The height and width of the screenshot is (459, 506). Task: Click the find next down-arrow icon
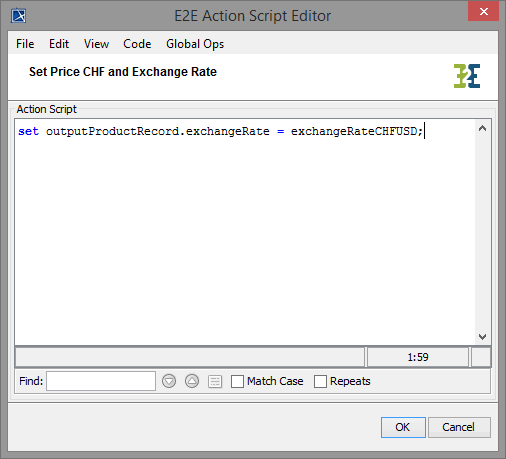(169, 381)
